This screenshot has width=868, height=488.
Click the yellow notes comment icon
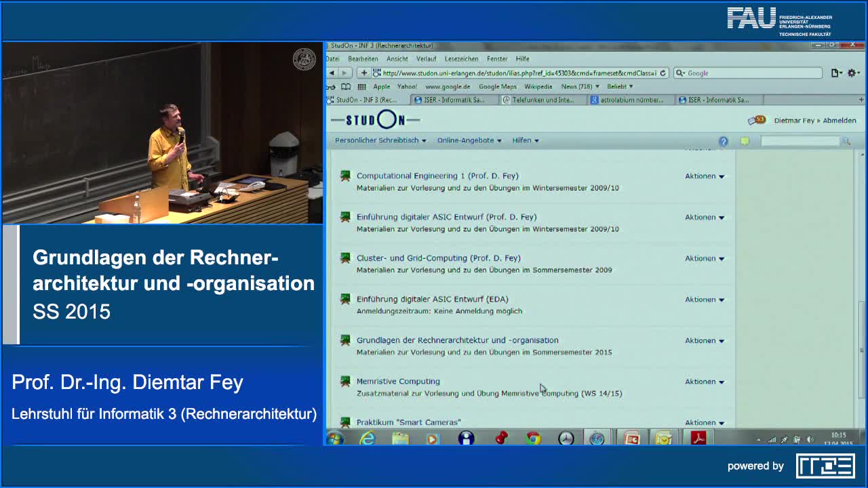pos(745,141)
